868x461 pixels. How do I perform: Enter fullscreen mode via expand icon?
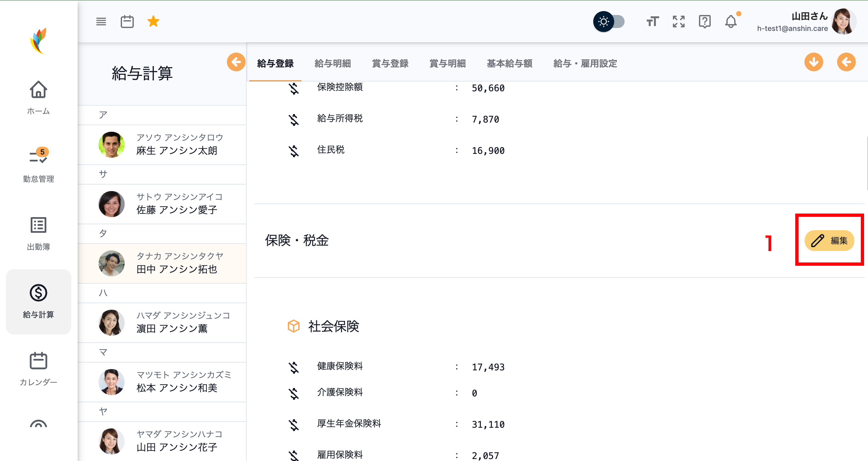pos(678,22)
